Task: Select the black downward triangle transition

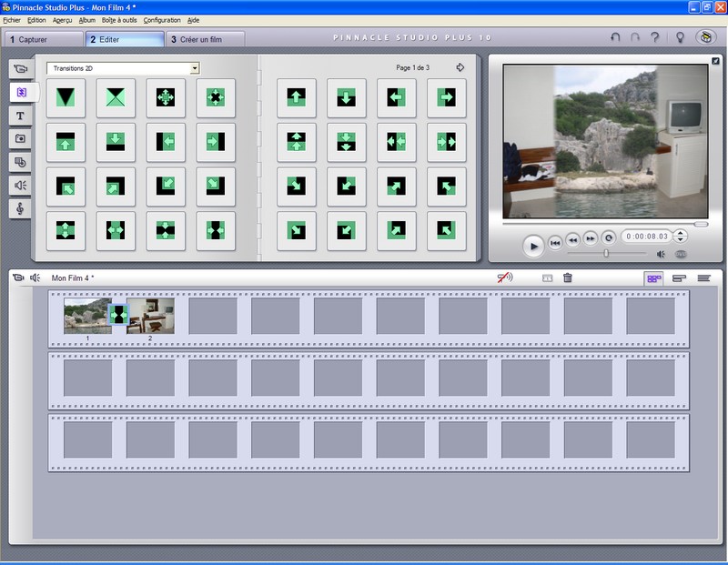Action: tap(66, 97)
